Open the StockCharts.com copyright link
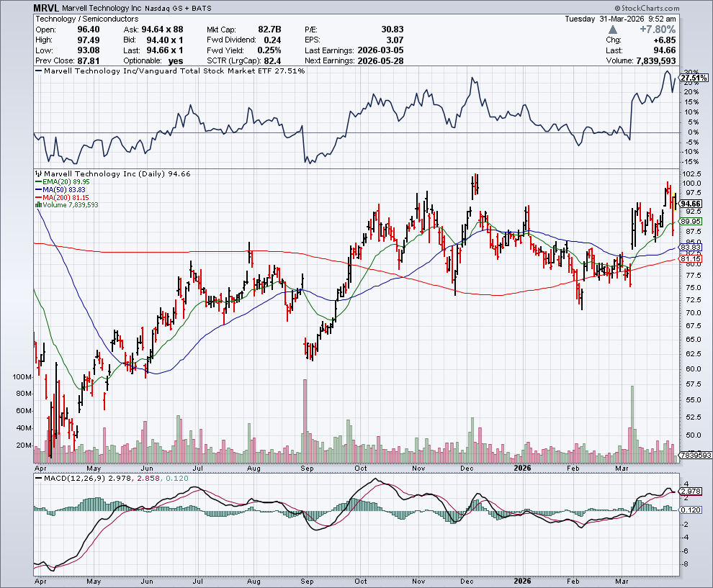Viewport: 713px width, 588px height. [646, 9]
